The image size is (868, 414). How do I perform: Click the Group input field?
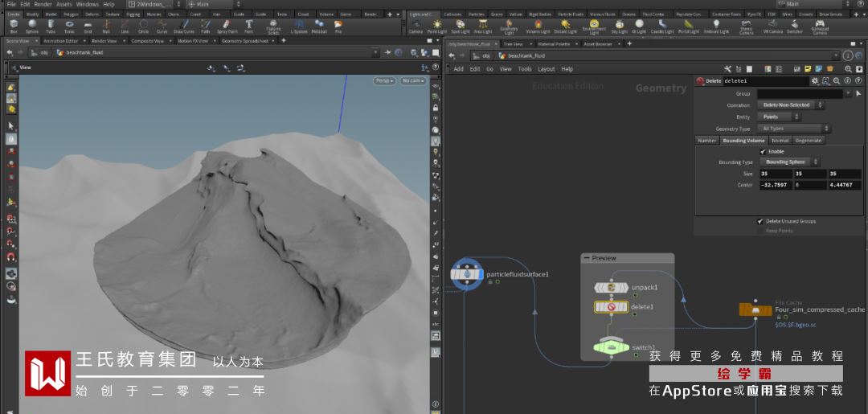pos(800,94)
